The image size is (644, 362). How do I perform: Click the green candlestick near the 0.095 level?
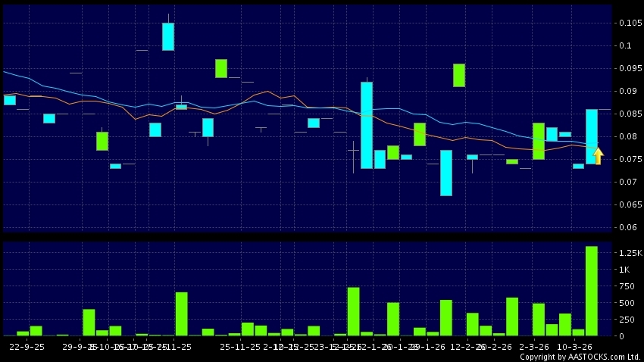[x=459, y=75]
